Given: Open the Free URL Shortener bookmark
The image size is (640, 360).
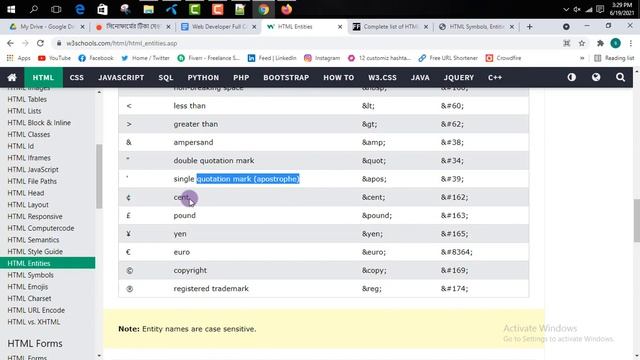Looking at the screenshot, I should tap(448, 58).
